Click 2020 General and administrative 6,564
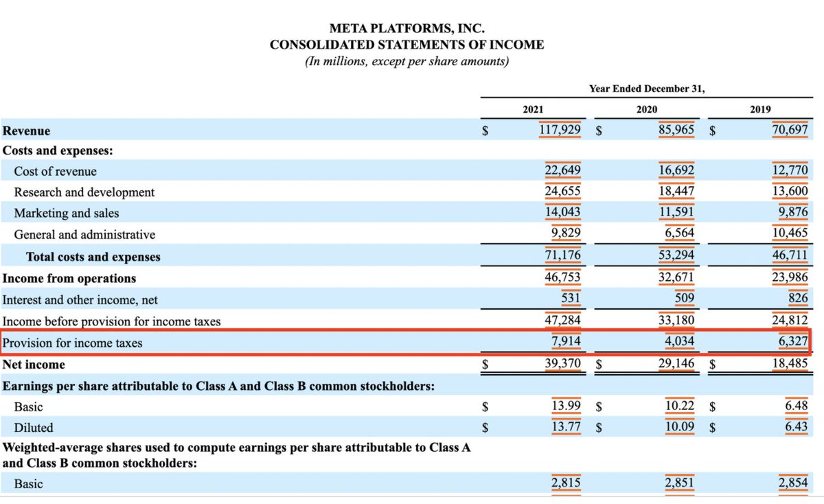This screenshot has width=824, height=504. (680, 233)
